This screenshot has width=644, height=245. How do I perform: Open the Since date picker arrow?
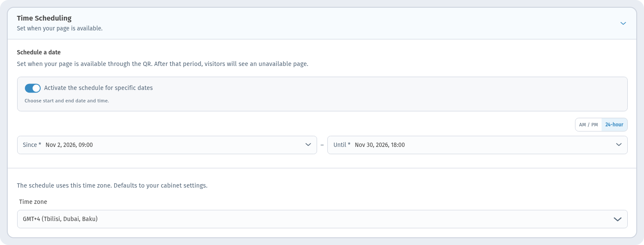308,145
